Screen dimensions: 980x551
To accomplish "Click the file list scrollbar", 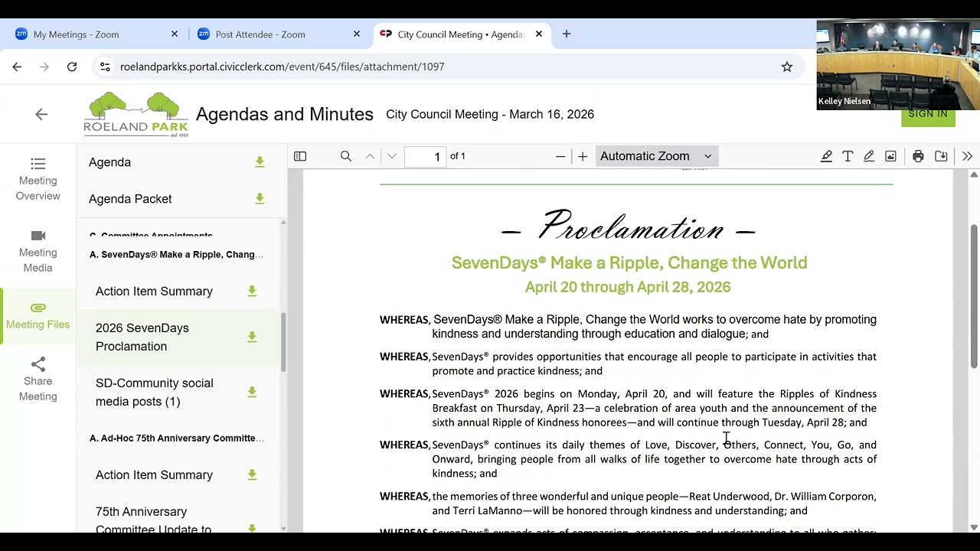I will point(283,342).
